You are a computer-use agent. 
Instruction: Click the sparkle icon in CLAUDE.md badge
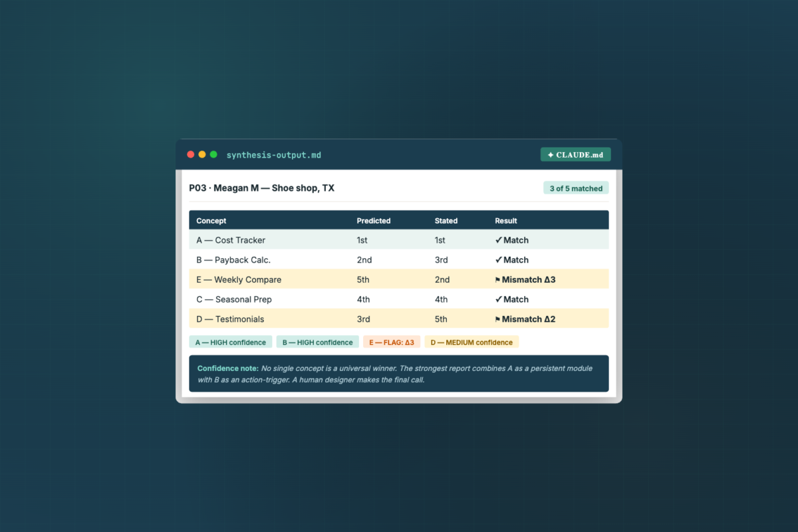pyautogui.click(x=551, y=155)
